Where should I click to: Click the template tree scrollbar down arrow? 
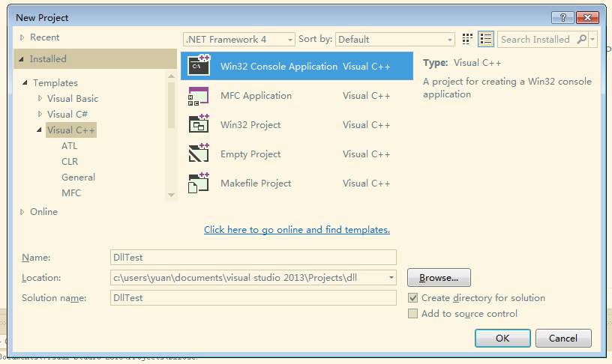171,195
